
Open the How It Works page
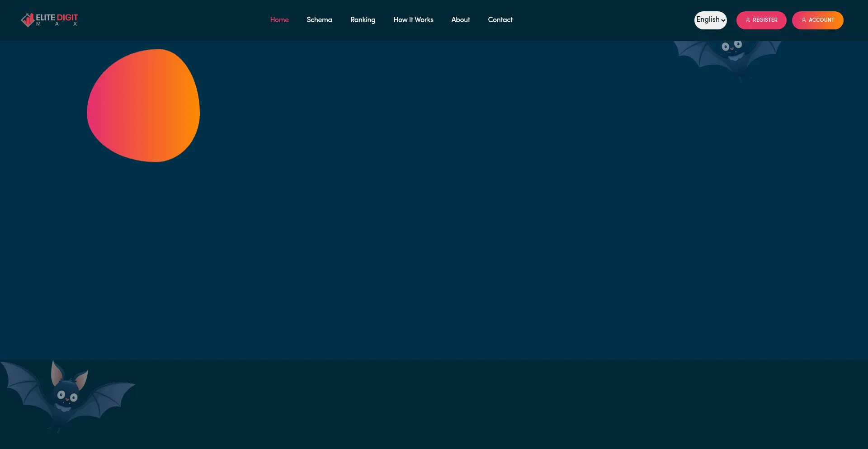(413, 20)
